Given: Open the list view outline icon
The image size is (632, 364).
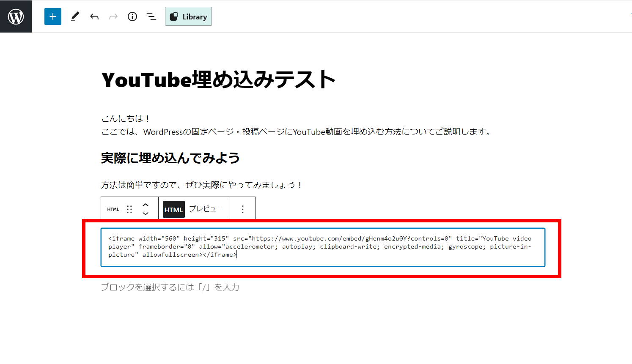Looking at the screenshot, I should 151,16.
